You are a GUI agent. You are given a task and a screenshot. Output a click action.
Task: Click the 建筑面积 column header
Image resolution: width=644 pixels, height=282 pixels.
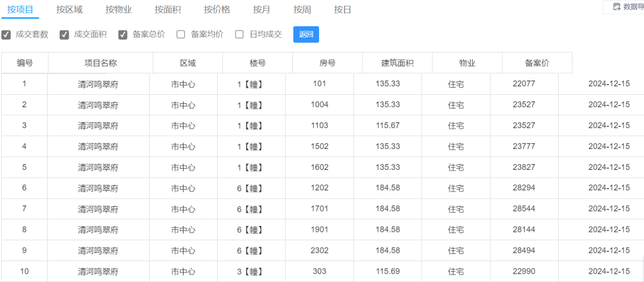397,63
